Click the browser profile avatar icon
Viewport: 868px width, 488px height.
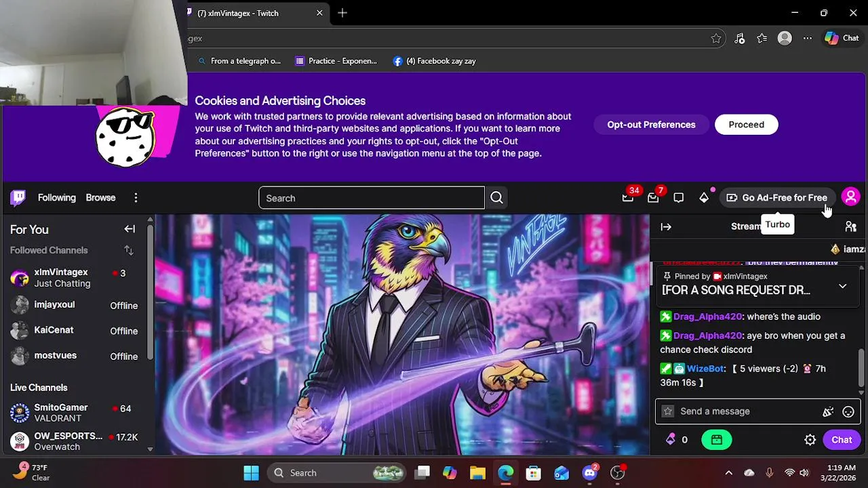(x=785, y=39)
